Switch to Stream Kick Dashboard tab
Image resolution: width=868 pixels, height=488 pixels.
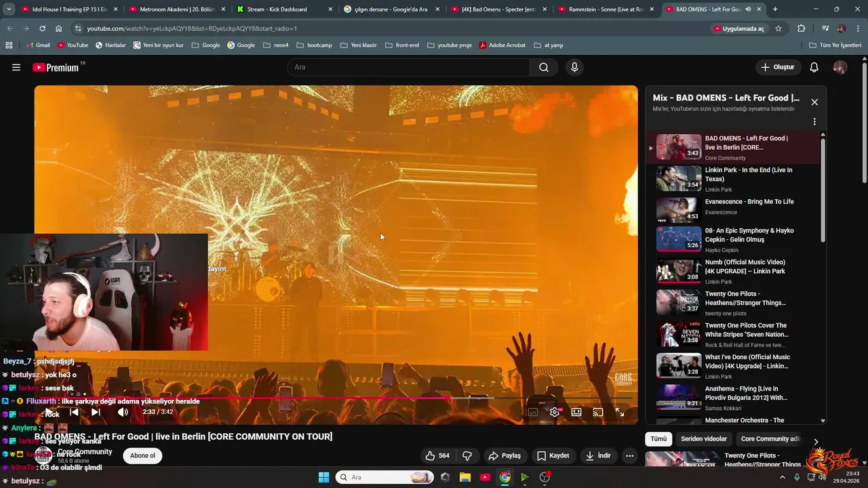point(283,9)
